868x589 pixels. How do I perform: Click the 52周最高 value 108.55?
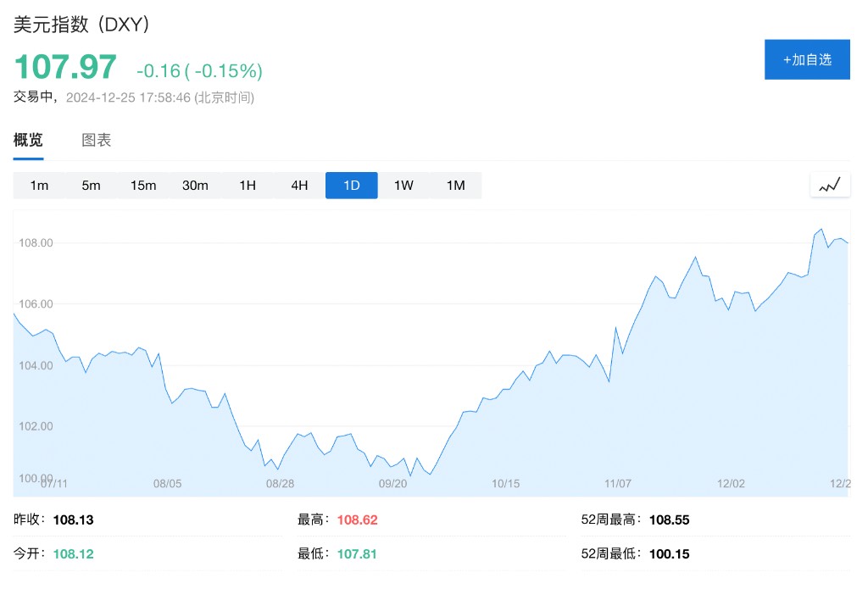point(670,520)
